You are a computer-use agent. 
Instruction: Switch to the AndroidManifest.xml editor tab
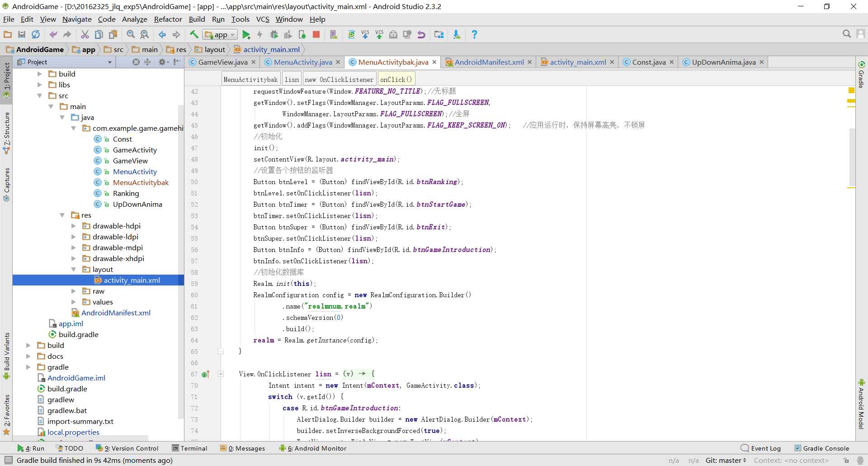click(489, 62)
